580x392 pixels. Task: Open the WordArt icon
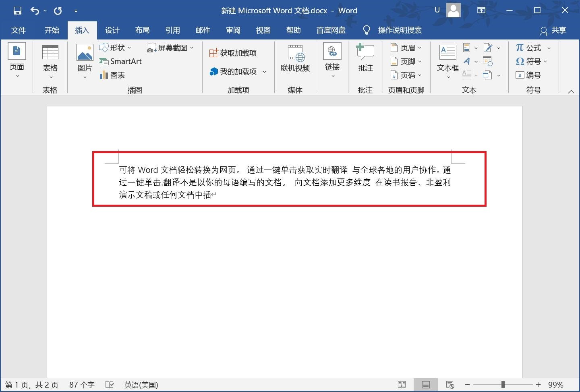(467, 61)
